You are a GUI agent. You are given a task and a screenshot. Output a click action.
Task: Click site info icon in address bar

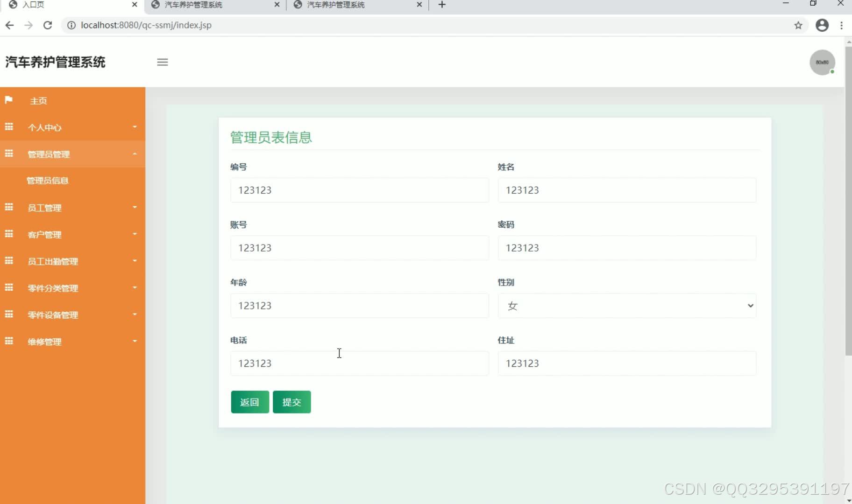(71, 25)
